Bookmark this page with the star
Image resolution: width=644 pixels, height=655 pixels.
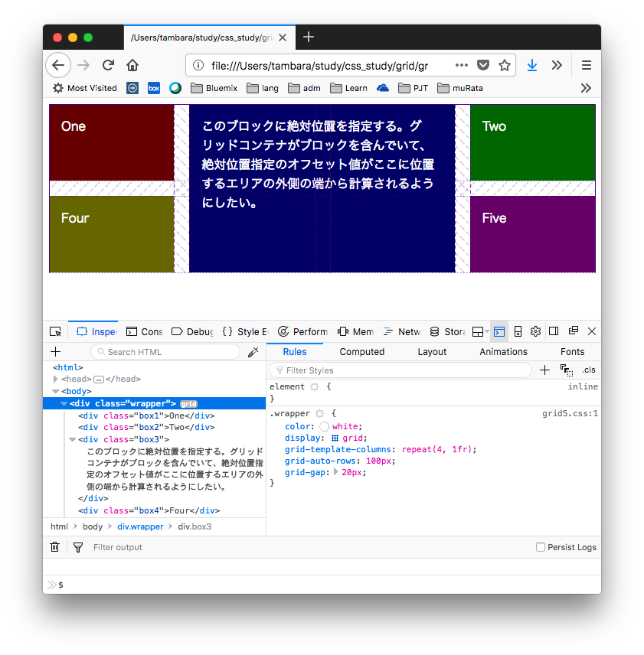505,65
